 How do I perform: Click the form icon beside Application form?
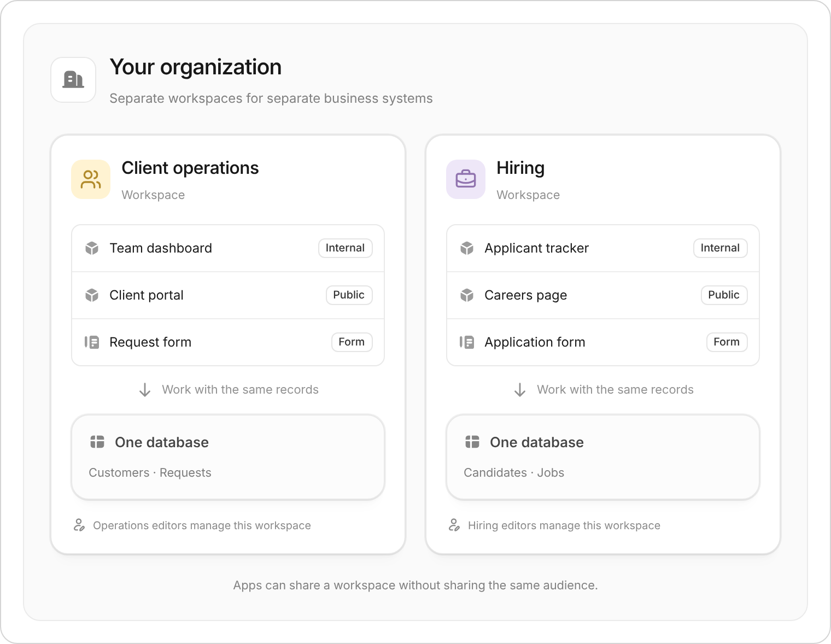[x=467, y=342]
